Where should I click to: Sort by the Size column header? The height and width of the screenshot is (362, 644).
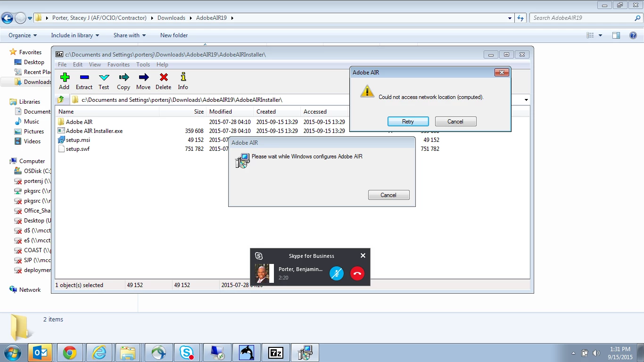pyautogui.click(x=182, y=112)
